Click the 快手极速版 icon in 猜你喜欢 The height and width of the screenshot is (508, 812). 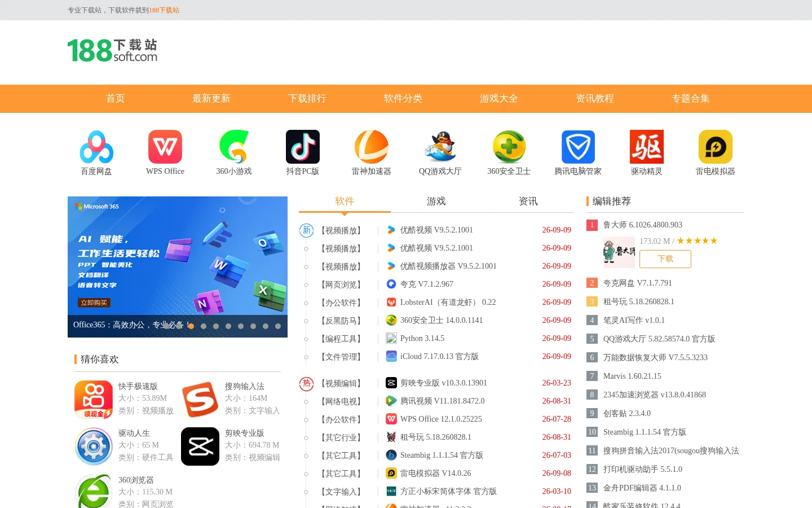pyautogui.click(x=94, y=400)
